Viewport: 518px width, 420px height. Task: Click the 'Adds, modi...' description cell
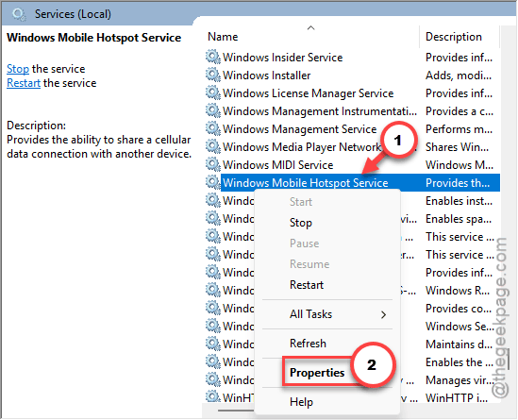point(459,76)
